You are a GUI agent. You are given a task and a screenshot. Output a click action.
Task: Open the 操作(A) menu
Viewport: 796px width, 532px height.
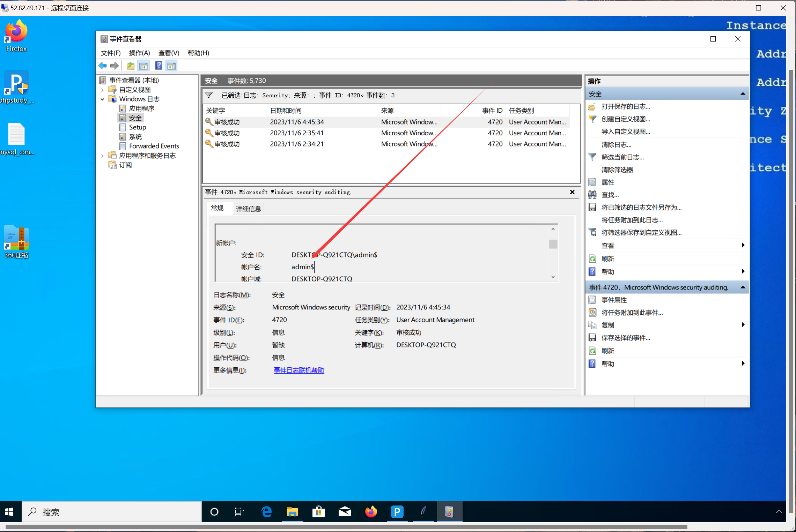click(139, 53)
